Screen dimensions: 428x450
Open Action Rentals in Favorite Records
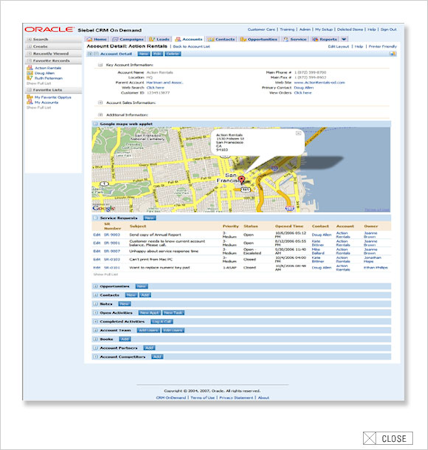tap(48, 68)
